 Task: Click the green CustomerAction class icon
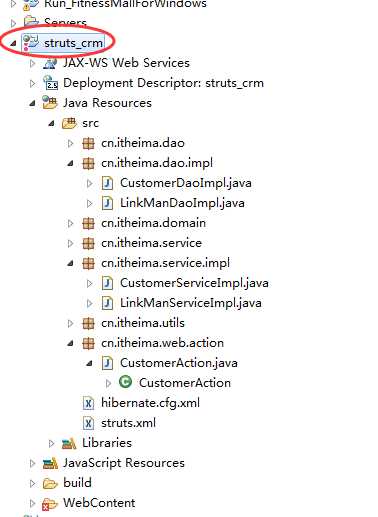126,382
